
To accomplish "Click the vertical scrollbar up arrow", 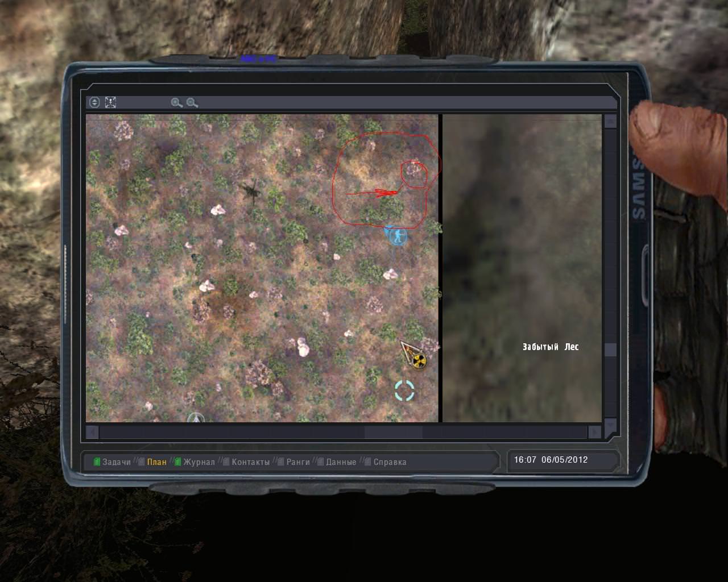I will (610, 121).
